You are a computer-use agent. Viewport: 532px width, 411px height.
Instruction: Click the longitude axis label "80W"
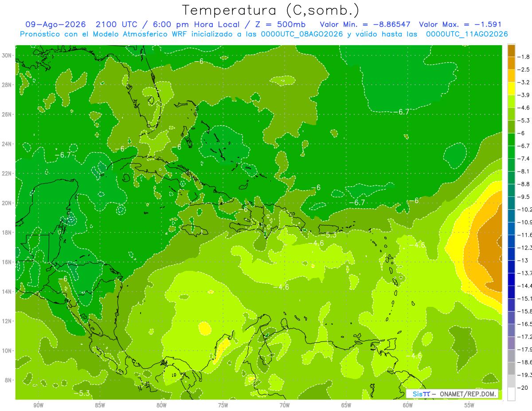click(161, 405)
